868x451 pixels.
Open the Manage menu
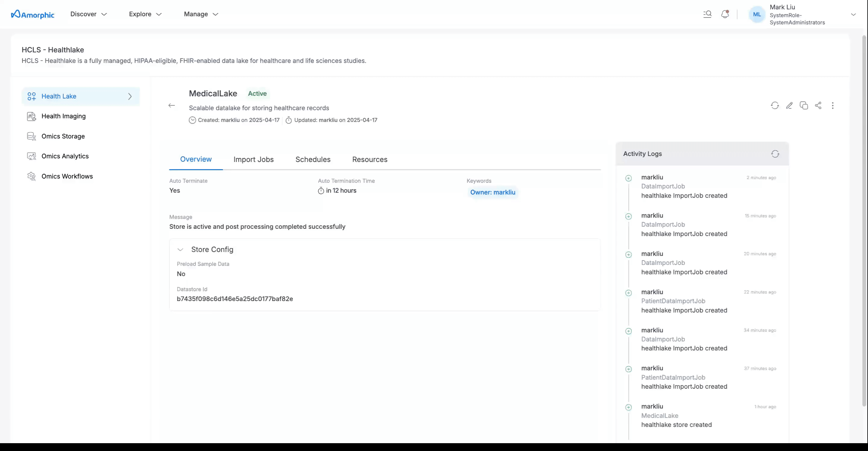point(201,14)
